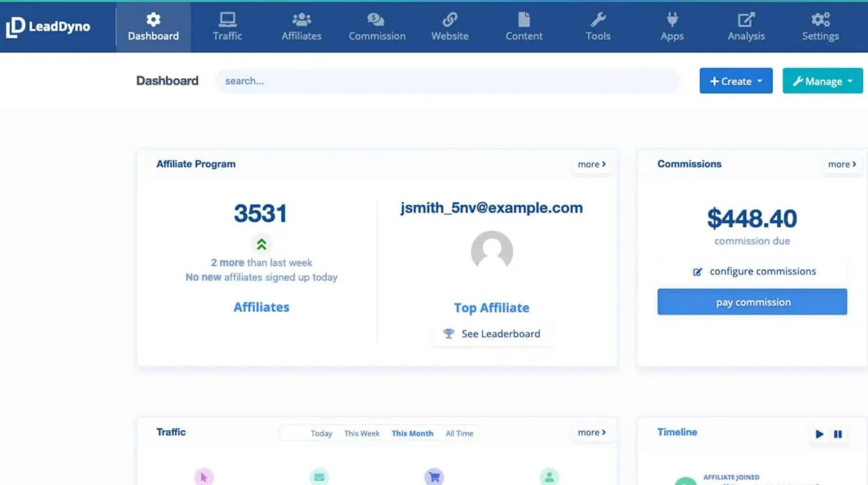This screenshot has width=868, height=485.
Task: Select the All Time traffic filter
Action: (x=459, y=433)
